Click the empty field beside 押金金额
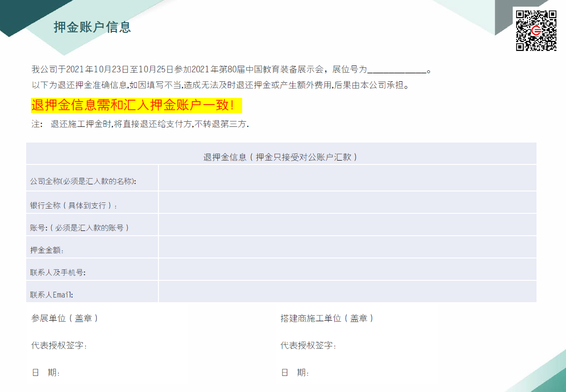The height and width of the screenshot is (392, 566). (347, 247)
